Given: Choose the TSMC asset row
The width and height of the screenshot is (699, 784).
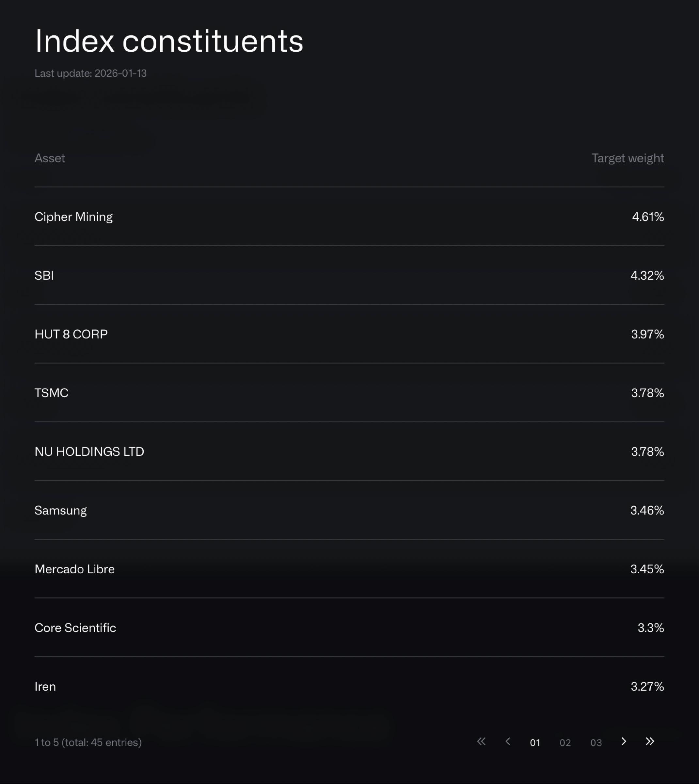Looking at the screenshot, I should tap(52, 393).
